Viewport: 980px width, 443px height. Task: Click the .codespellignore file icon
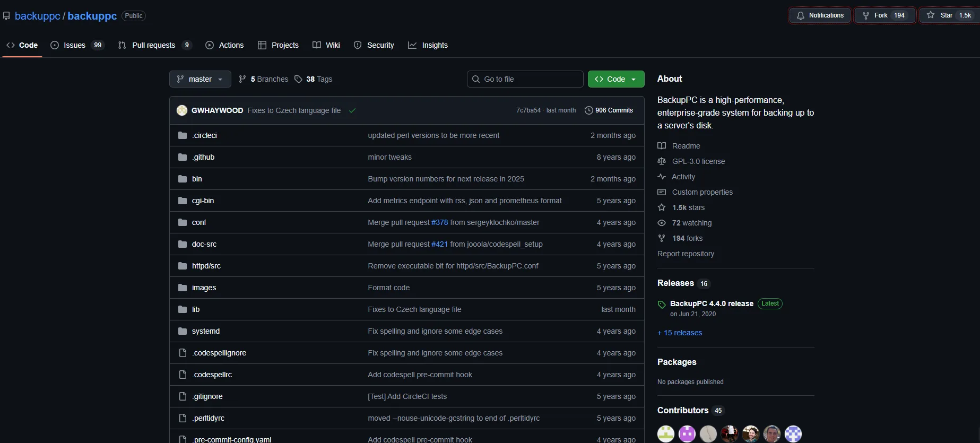coord(183,353)
